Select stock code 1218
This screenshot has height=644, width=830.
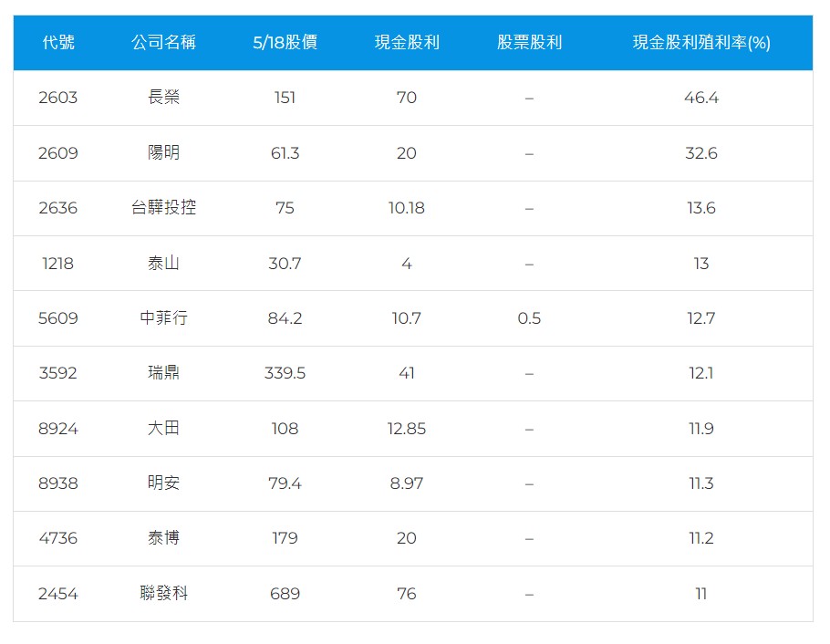point(58,264)
